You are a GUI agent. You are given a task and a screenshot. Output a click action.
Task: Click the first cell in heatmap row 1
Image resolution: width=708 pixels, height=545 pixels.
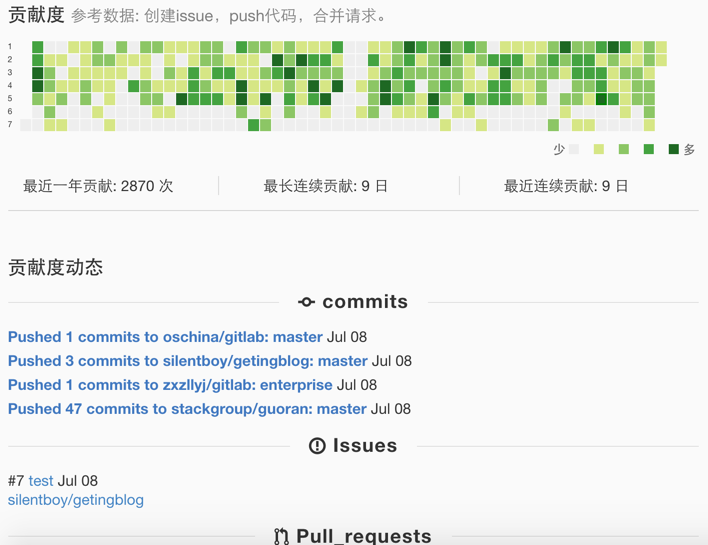coord(37,47)
